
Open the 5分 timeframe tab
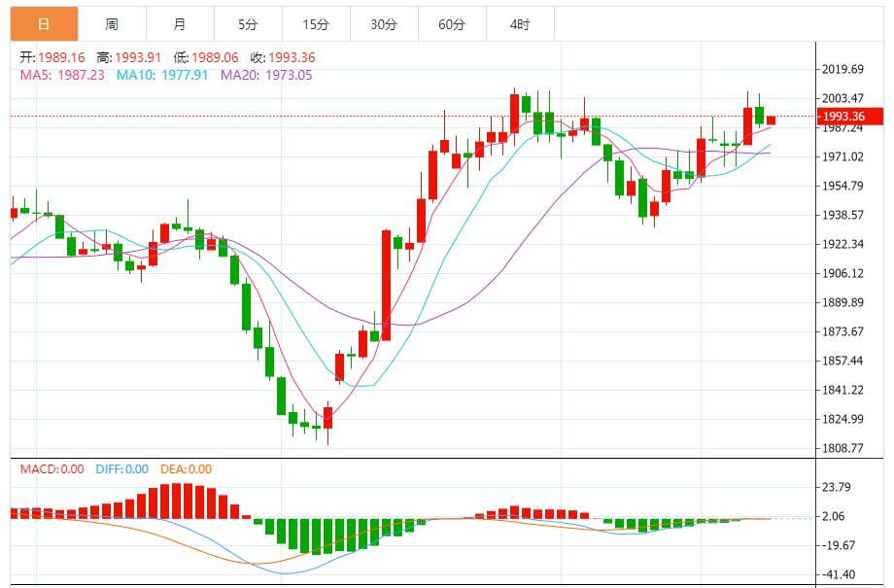[x=248, y=24]
